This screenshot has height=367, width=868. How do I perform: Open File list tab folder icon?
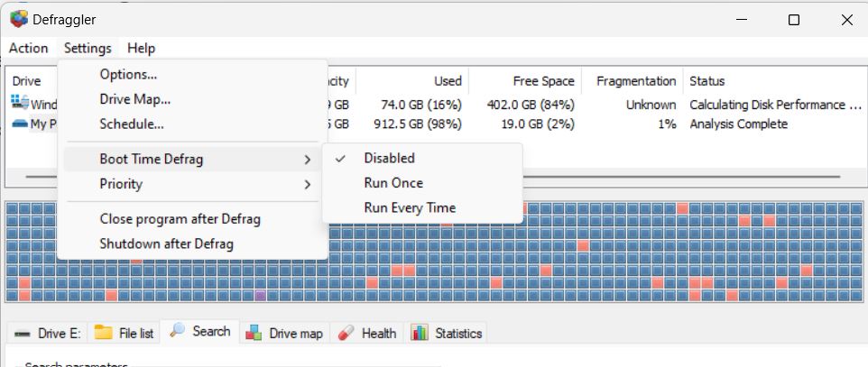pyautogui.click(x=104, y=333)
